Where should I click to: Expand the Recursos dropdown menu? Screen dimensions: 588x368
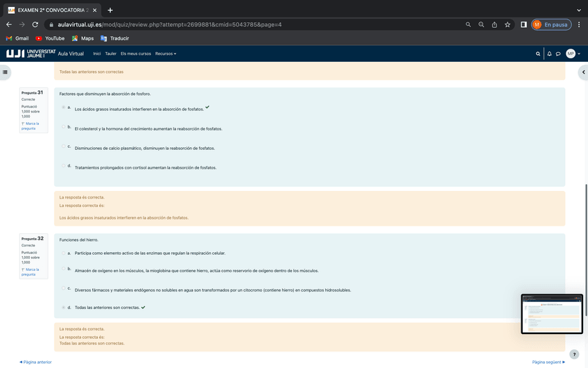[166, 53]
